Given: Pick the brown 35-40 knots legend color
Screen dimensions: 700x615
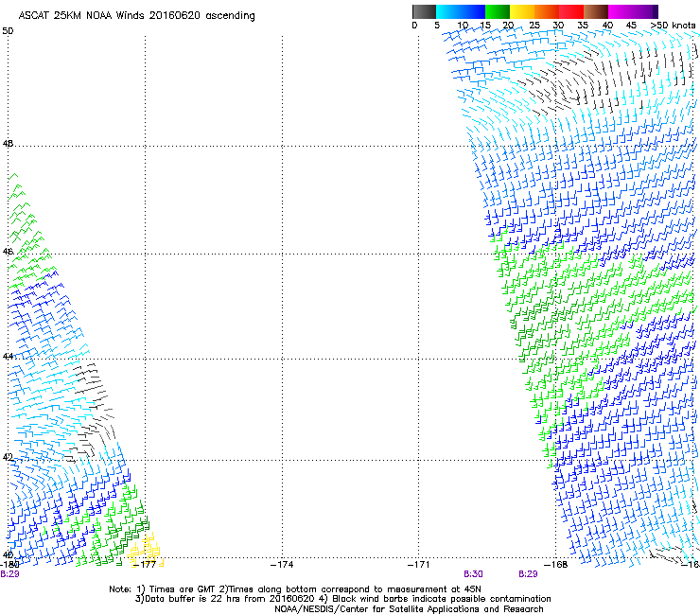Looking at the screenshot, I should (596, 11).
